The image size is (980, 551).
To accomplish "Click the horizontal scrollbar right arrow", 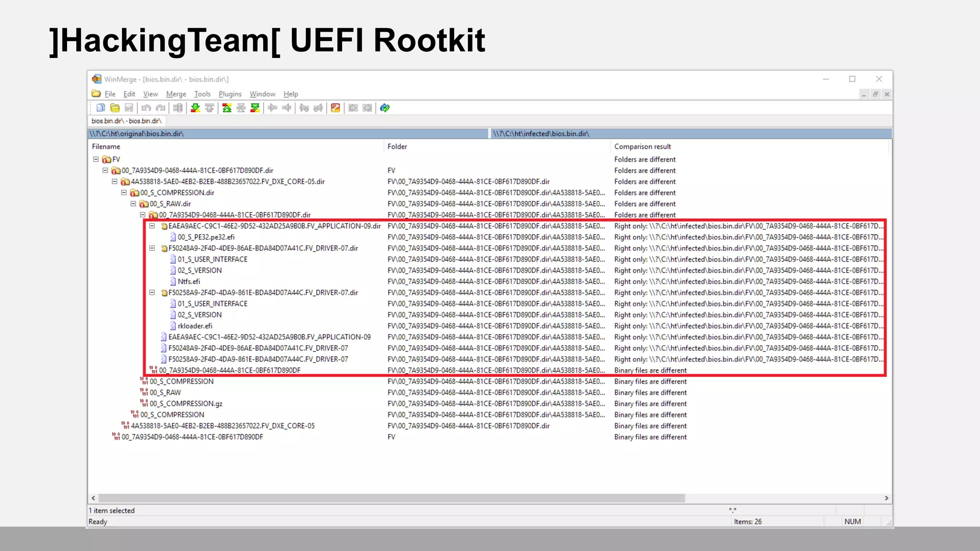I will point(886,498).
